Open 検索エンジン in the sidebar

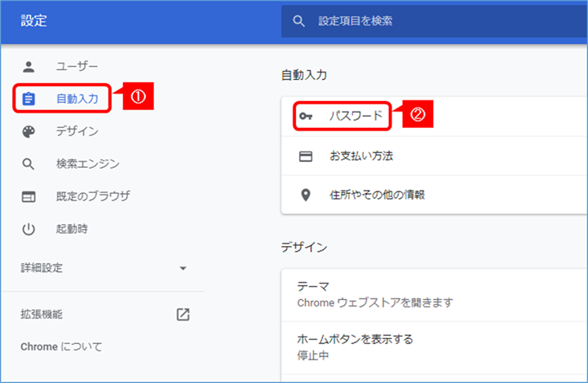tap(88, 164)
